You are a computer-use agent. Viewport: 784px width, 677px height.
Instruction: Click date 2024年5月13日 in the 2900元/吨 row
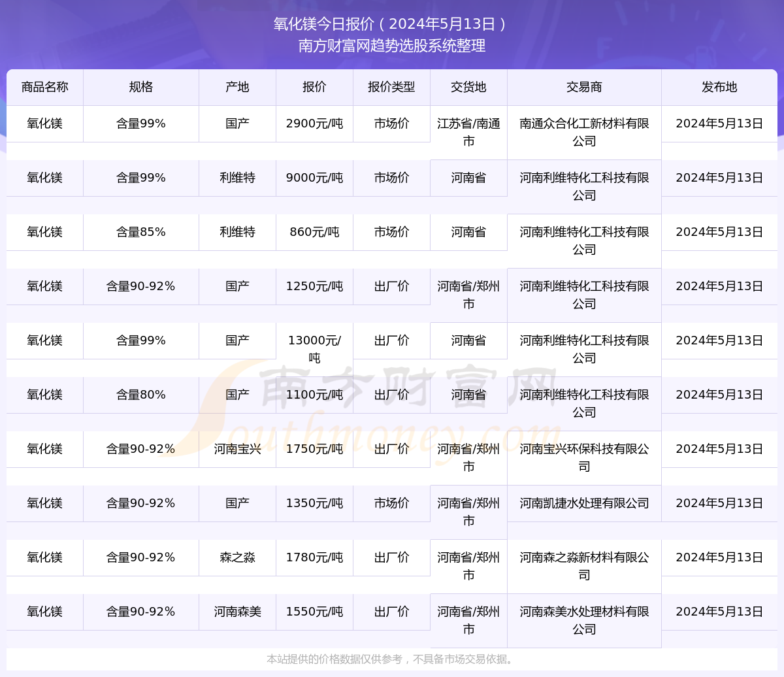point(719,124)
